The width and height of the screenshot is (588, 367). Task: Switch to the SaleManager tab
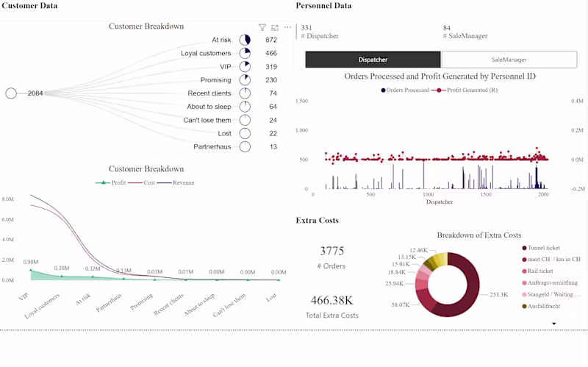click(509, 60)
